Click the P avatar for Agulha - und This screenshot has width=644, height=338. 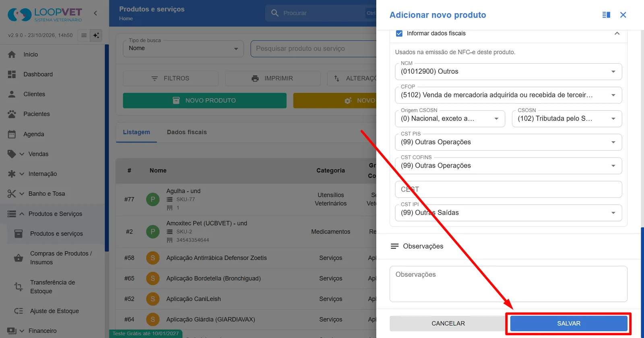(x=153, y=199)
